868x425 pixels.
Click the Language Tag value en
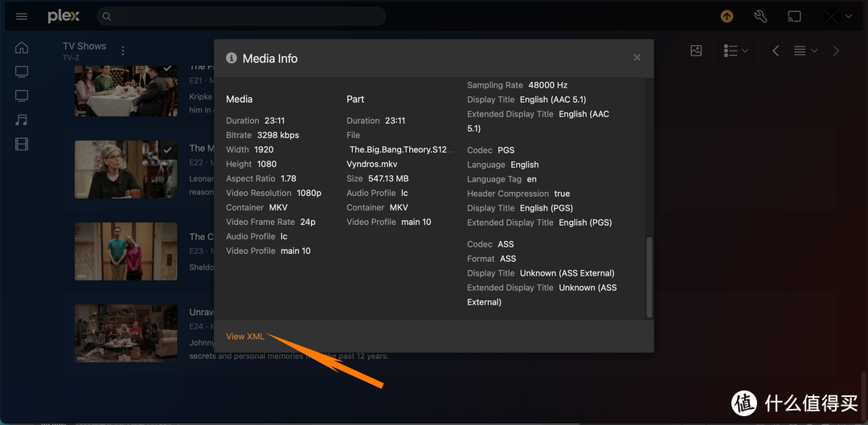pos(532,179)
